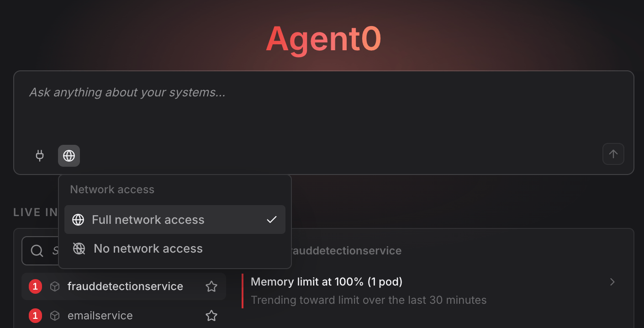
Task: Click the globe icon beside Full network access
Action: pos(78,220)
